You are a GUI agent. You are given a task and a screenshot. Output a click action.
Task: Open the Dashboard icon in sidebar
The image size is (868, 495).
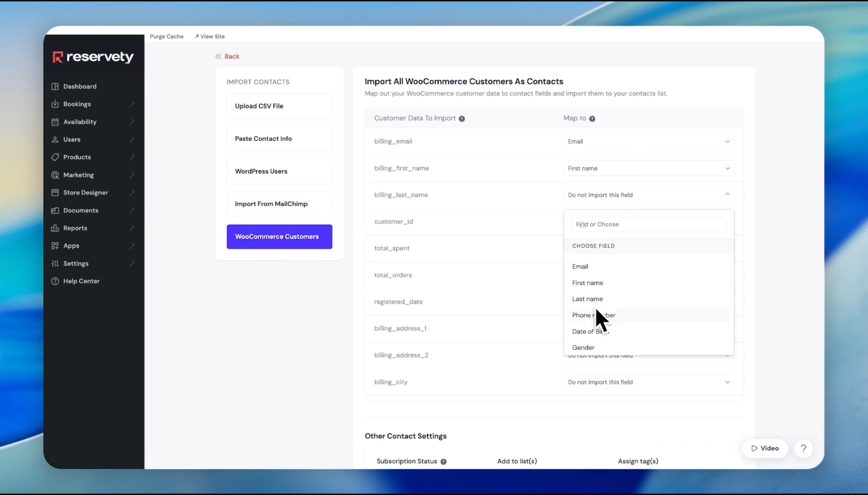[x=55, y=86]
